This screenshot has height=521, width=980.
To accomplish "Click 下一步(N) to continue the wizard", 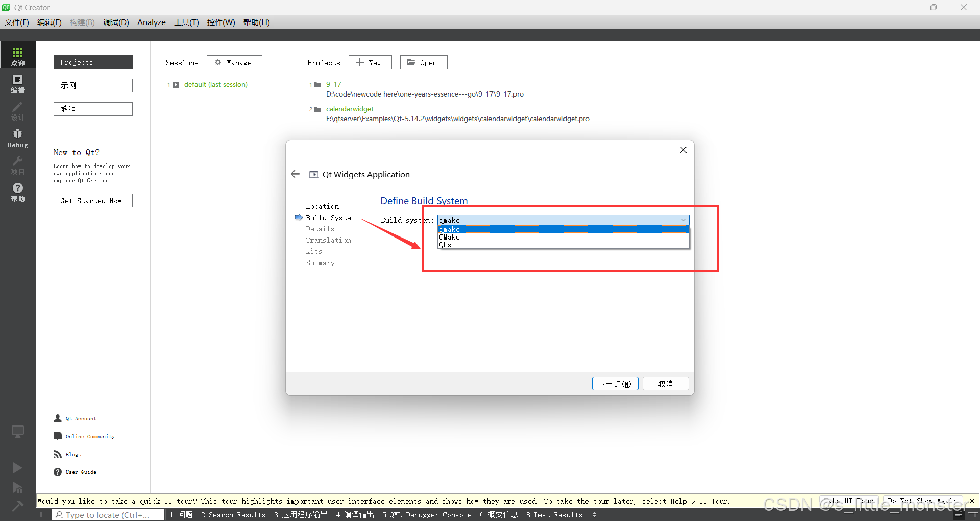I will pos(615,384).
